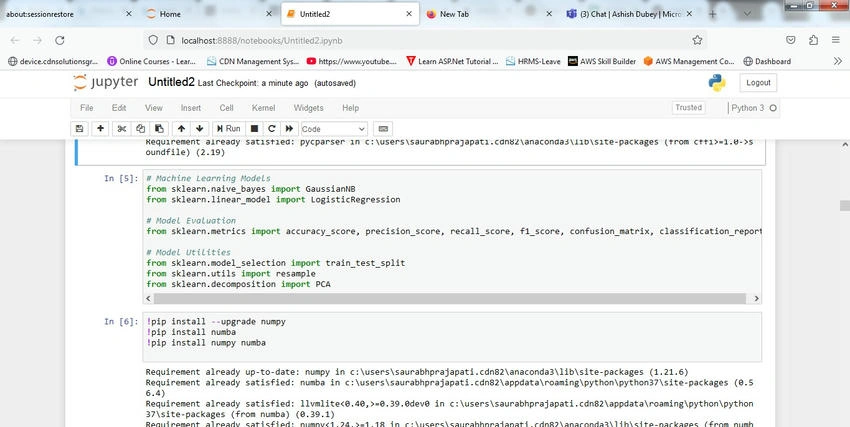Click the In [6] pip install code cell
The height and width of the screenshot is (427, 850).
pyautogui.click(x=452, y=337)
